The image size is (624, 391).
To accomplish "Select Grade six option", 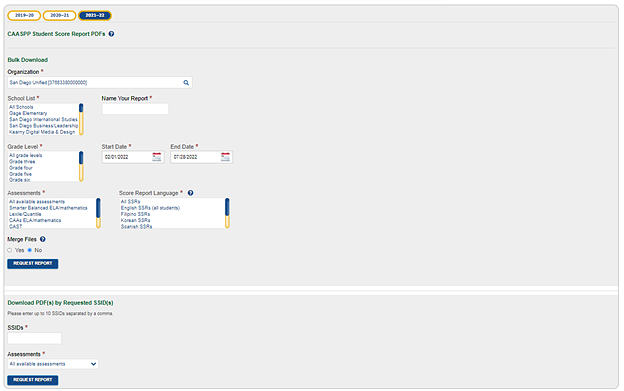I will pyautogui.click(x=20, y=180).
